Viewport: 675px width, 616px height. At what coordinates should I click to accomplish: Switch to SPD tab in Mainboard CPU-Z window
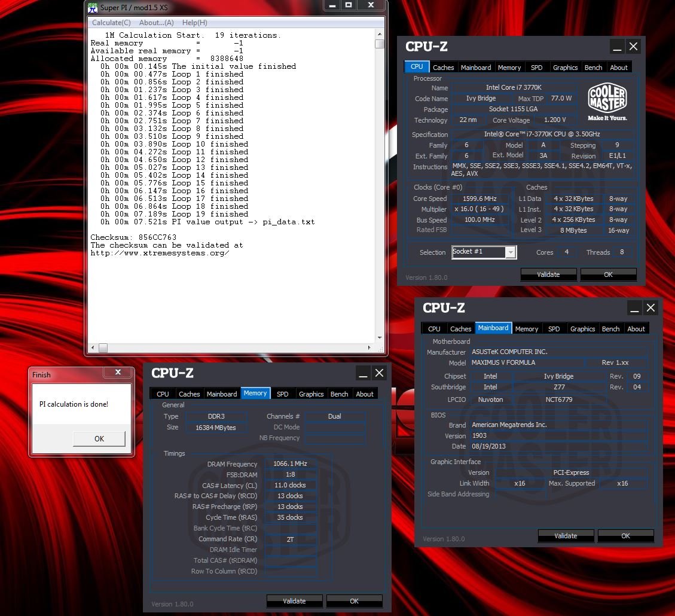coord(554,329)
